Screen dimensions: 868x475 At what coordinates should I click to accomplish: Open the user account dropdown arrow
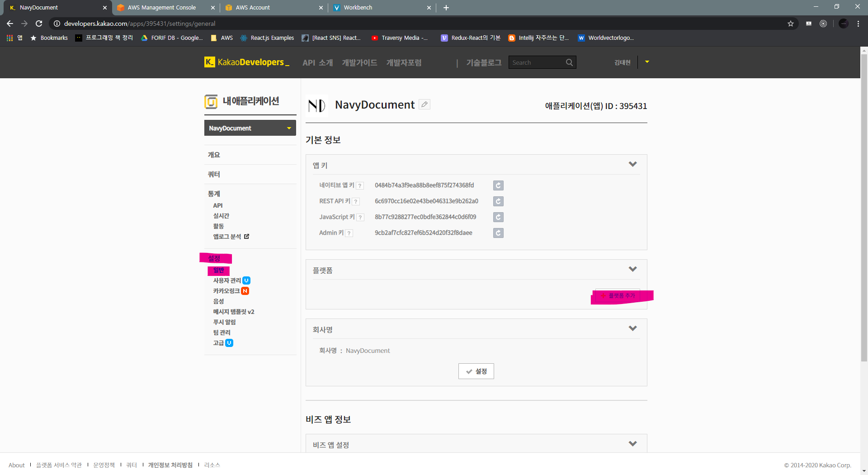pyautogui.click(x=647, y=62)
